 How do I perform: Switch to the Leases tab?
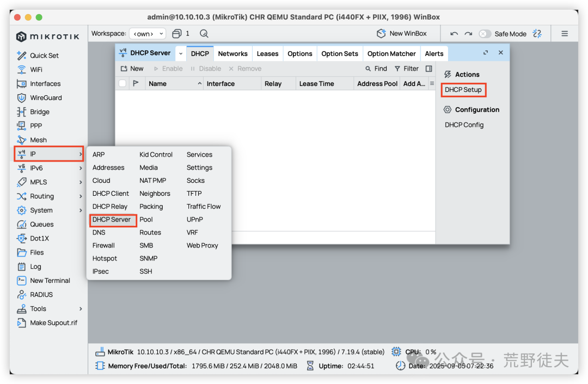pos(268,53)
